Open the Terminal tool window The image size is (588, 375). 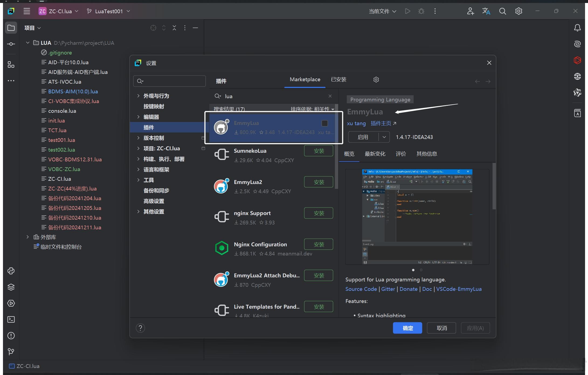click(11, 319)
